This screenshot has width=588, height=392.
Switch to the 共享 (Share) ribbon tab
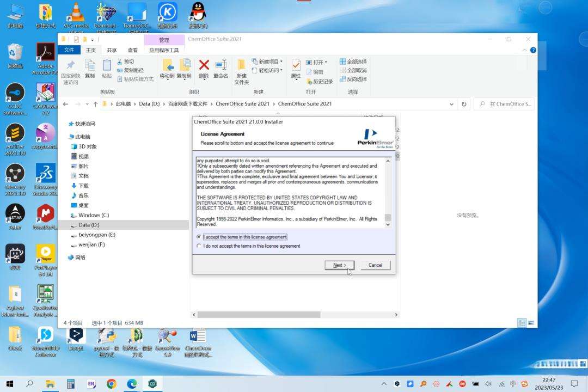point(112,50)
